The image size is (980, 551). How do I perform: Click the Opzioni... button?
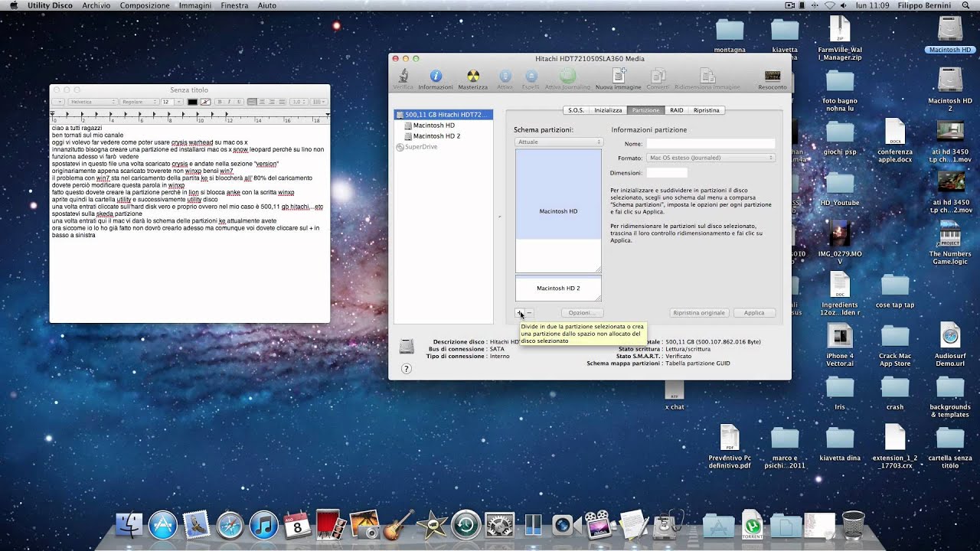[x=582, y=313]
